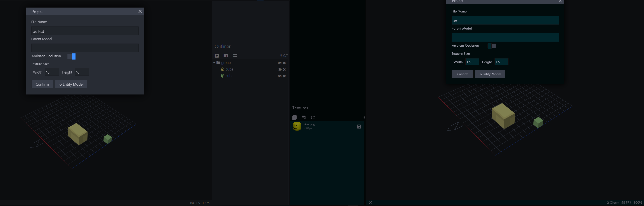Click the green cube icon in Outliner

click(222, 76)
